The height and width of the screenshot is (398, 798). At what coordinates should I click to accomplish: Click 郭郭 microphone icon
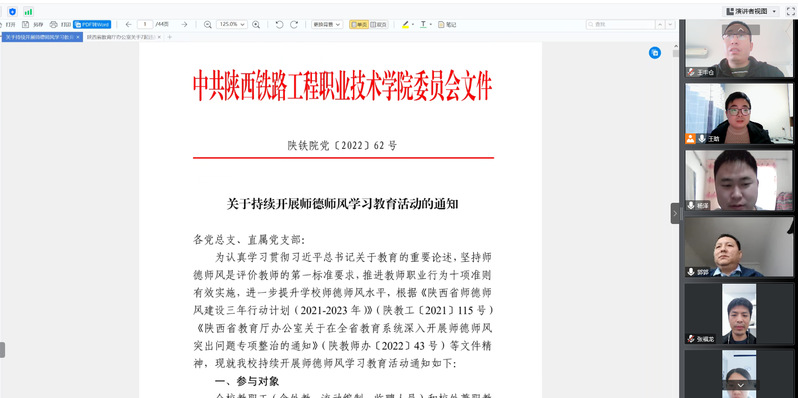click(x=691, y=272)
